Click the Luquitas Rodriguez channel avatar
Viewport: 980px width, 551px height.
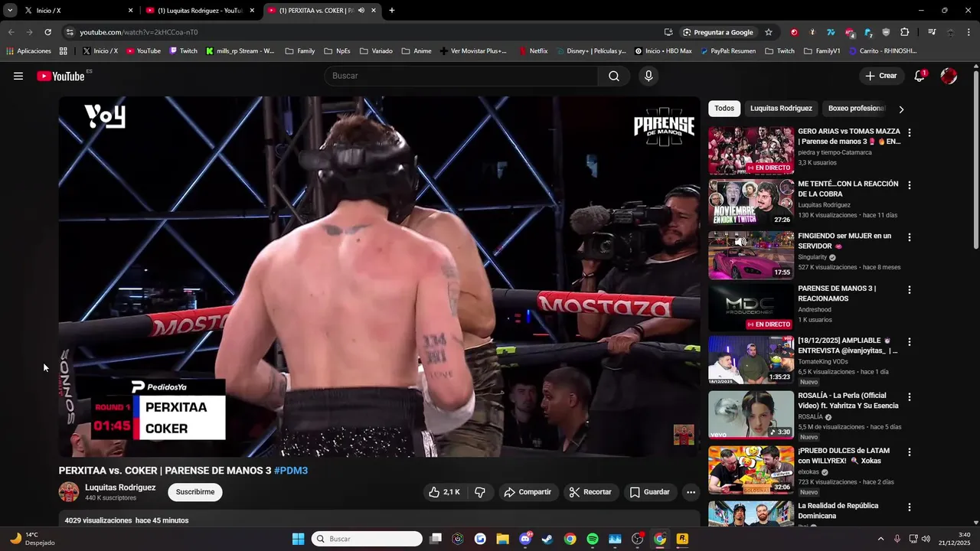(69, 492)
